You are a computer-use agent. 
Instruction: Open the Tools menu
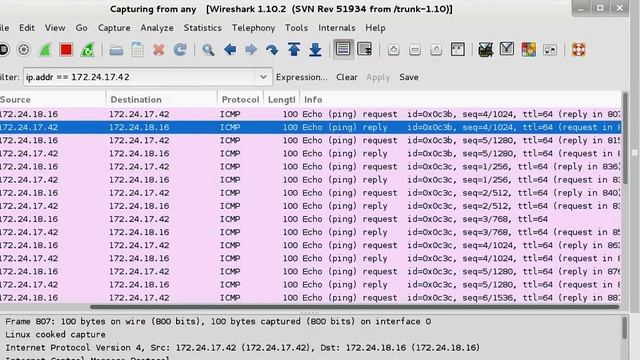tap(296, 28)
